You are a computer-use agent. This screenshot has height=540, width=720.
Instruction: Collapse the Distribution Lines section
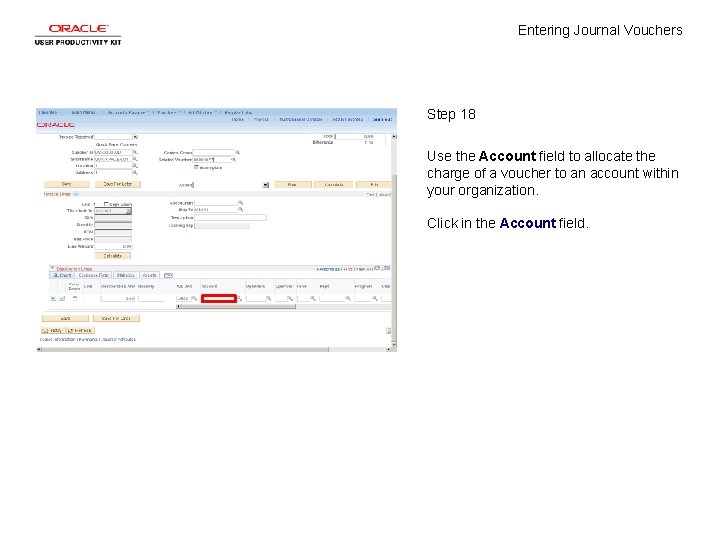52,268
